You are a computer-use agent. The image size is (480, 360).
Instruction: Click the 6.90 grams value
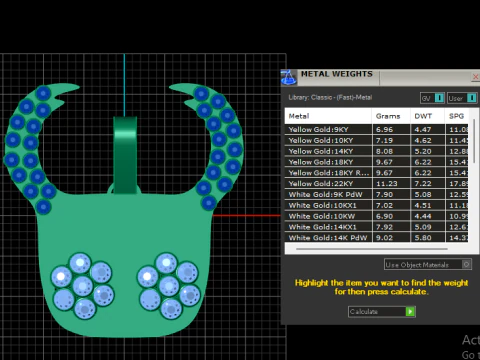384,216
